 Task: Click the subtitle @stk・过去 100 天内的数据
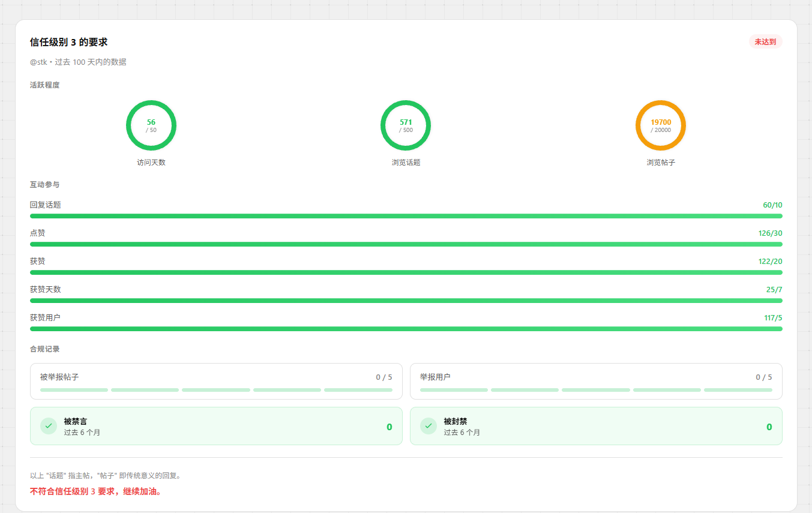pyautogui.click(x=78, y=62)
